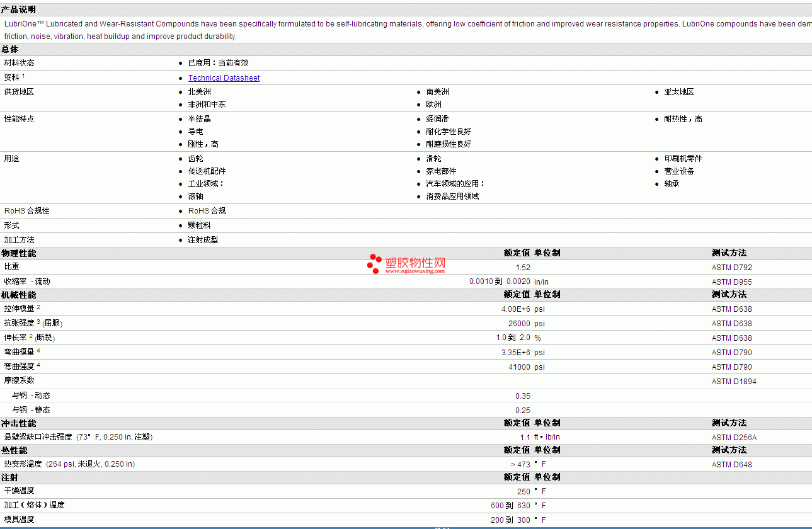
Task: Select the "汽车领域的应用：" entry
Action: click(456, 184)
